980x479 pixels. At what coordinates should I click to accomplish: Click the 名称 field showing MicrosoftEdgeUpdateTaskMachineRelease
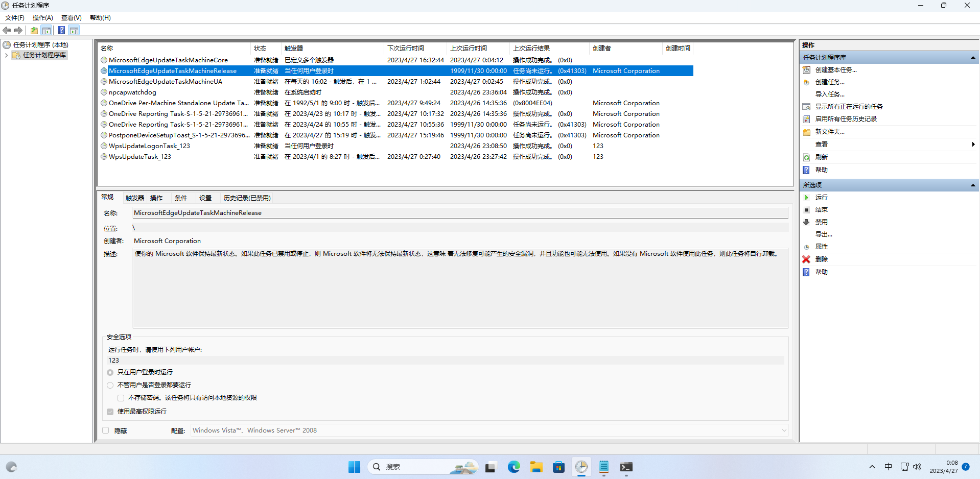coord(460,213)
